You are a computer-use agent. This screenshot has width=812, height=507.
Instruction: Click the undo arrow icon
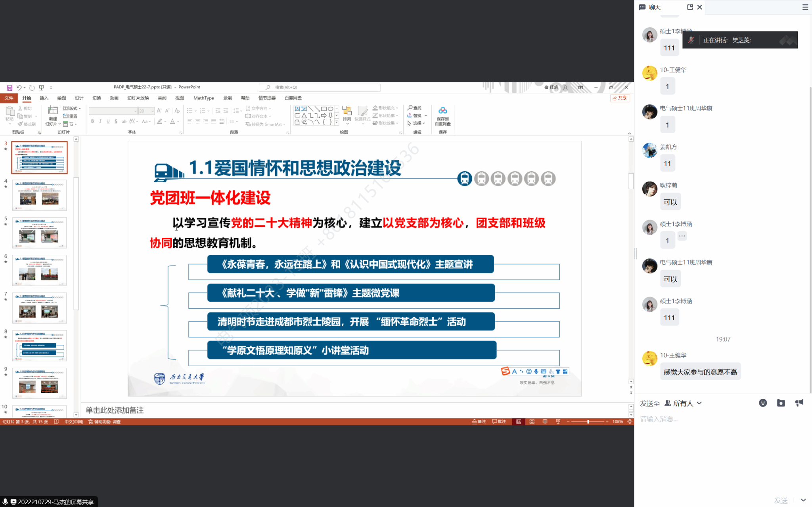(19, 88)
